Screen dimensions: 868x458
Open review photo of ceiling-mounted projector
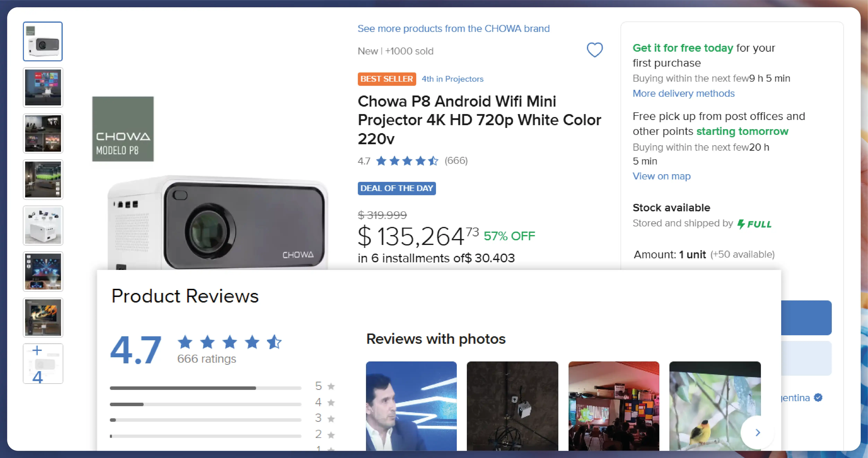(512, 406)
